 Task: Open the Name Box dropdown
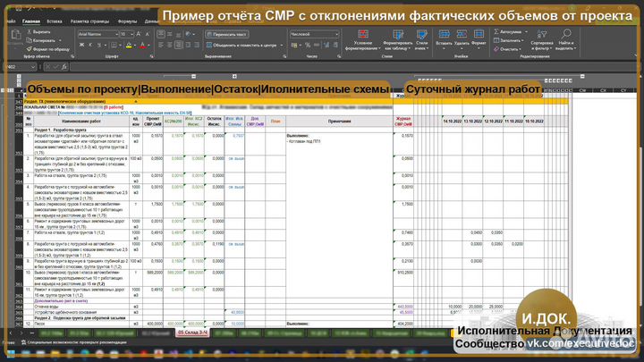point(33,67)
